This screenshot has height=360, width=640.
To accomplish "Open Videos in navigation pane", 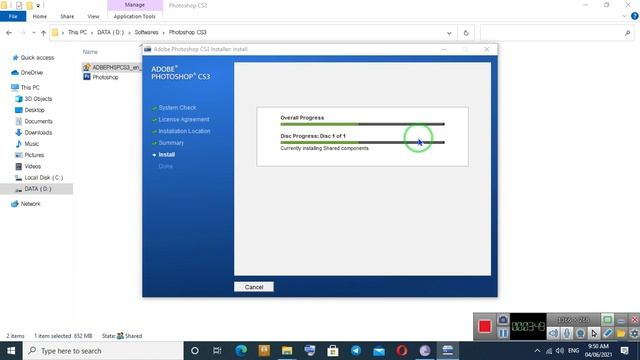I will (x=32, y=166).
